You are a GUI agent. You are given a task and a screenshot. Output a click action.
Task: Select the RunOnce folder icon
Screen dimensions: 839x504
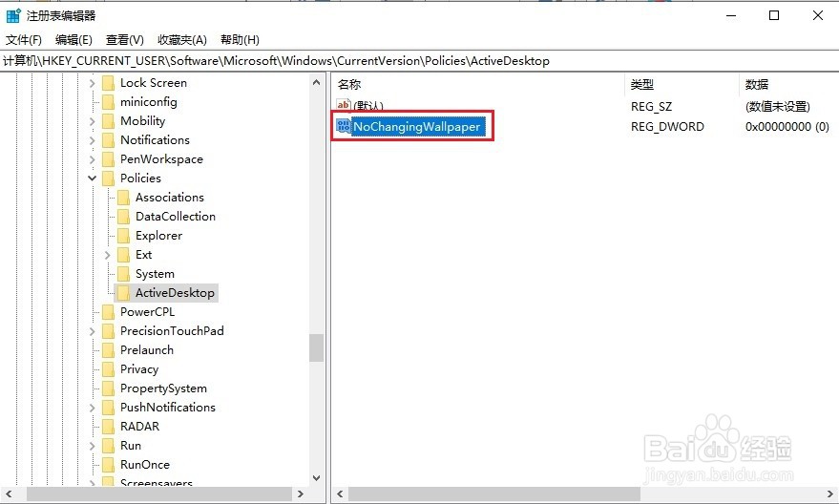click(x=108, y=465)
